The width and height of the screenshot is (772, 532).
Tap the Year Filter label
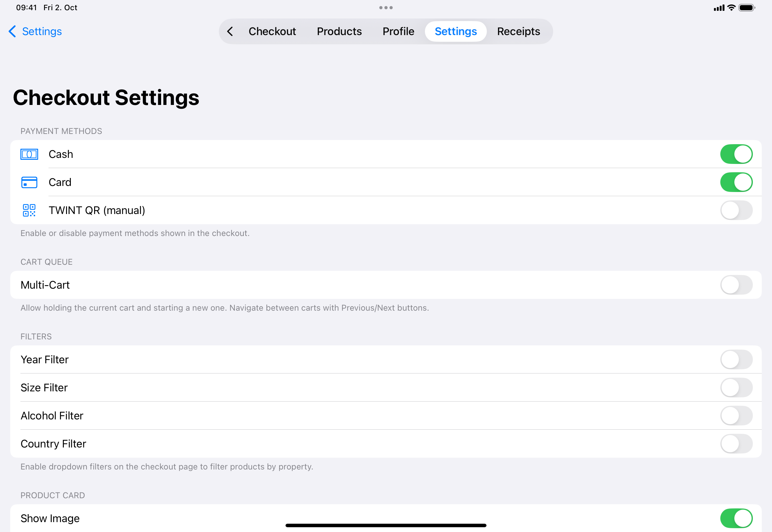pyautogui.click(x=44, y=360)
